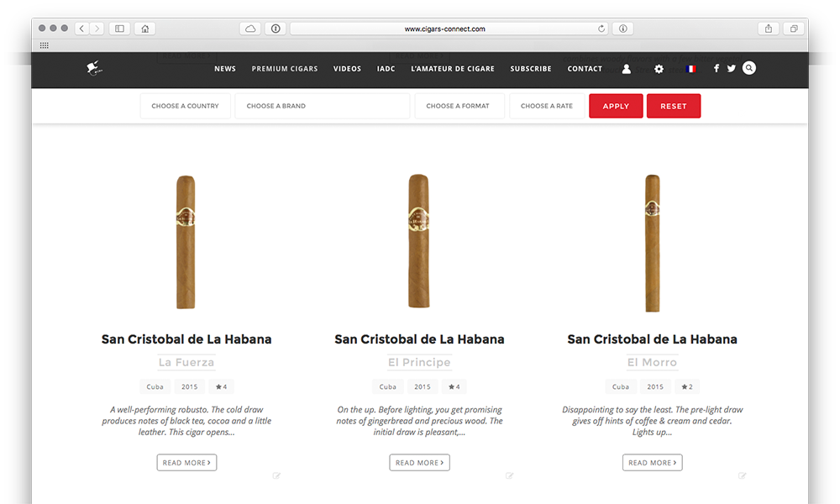Click the heading above La Fuerza
Viewport: 840px width, 504px height.
[x=186, y=339]
